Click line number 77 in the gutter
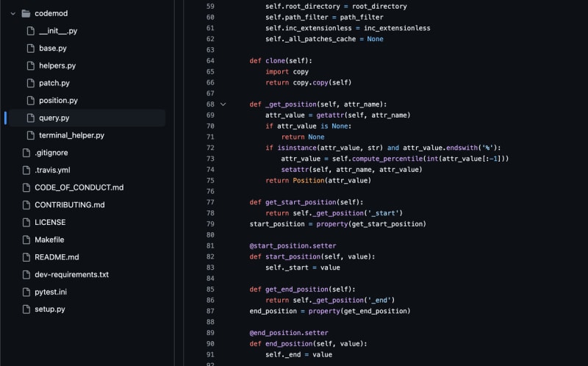 click(209, 202)
